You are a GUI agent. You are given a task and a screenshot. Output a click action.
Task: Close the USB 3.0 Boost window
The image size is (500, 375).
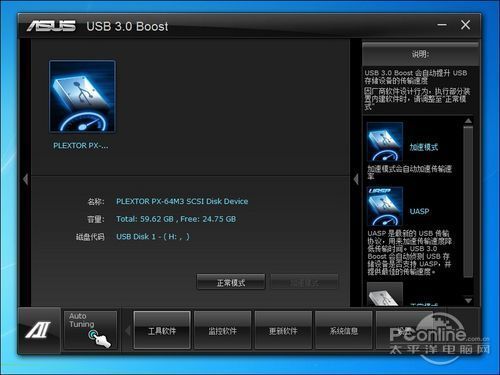[x=465, y=25]
